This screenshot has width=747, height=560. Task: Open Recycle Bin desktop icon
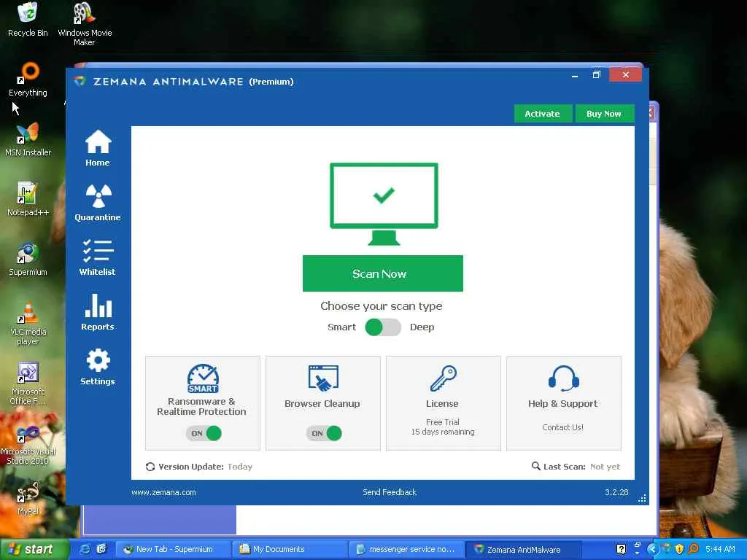point(28,20)
